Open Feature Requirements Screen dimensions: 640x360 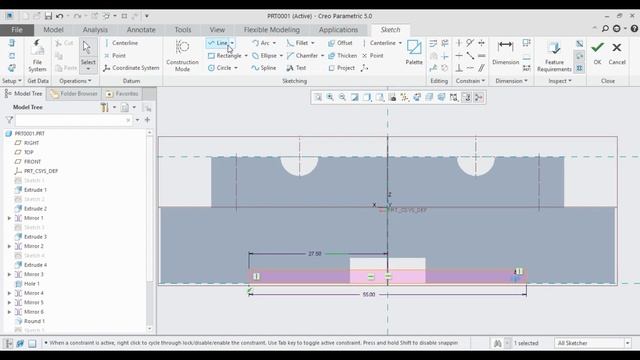[x=554, y=56]
